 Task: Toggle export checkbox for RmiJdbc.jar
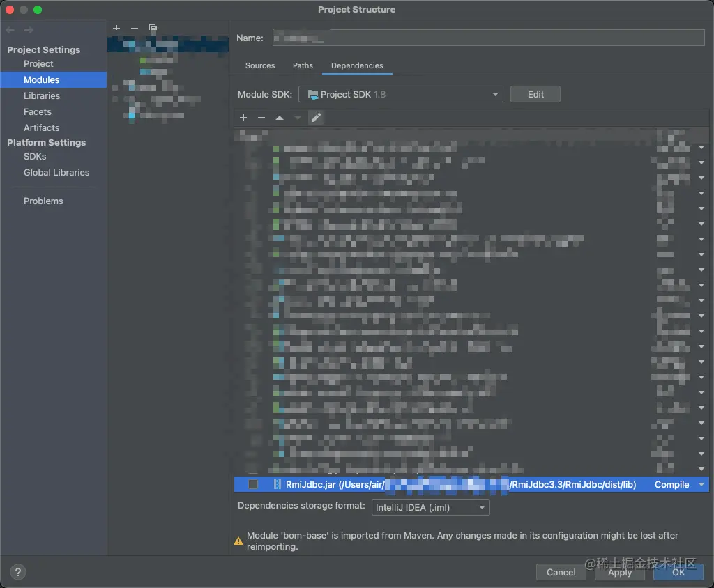pyautogui.click(x=253, y=485)
